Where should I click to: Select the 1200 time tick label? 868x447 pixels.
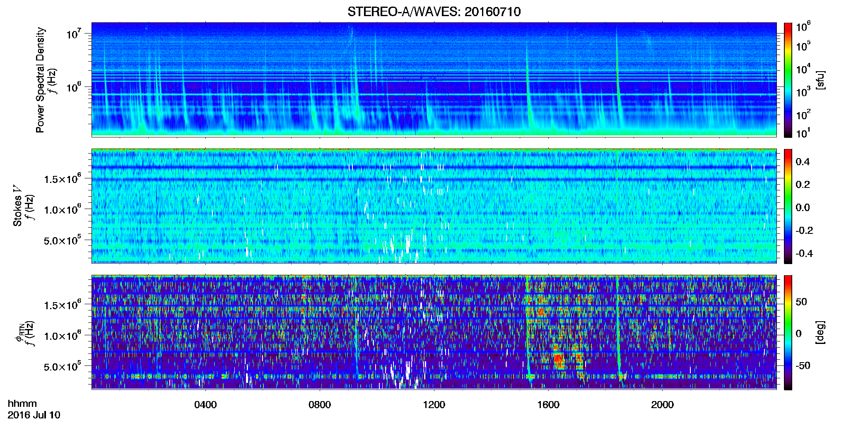[x=434, y=405]
